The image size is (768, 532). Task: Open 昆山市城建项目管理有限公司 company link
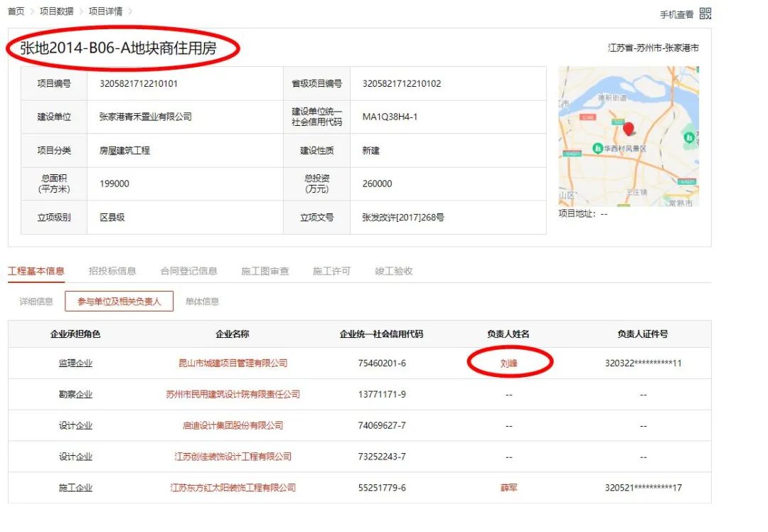233,363
